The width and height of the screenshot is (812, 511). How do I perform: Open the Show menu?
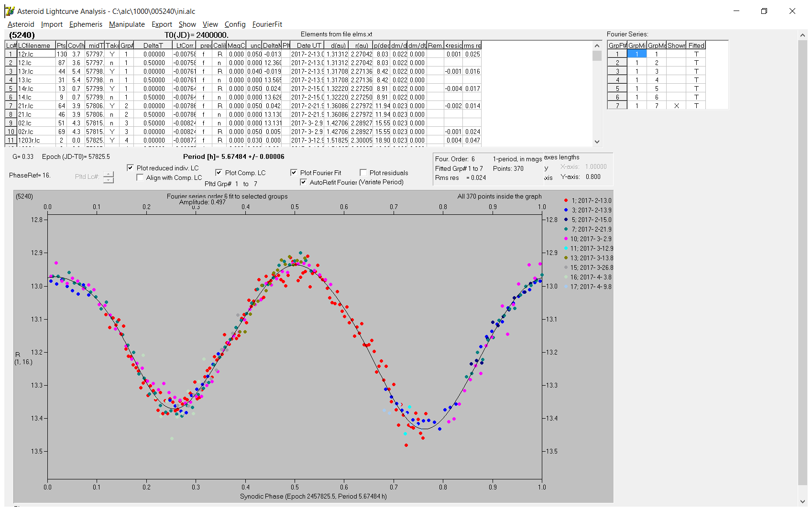point(187,24)
